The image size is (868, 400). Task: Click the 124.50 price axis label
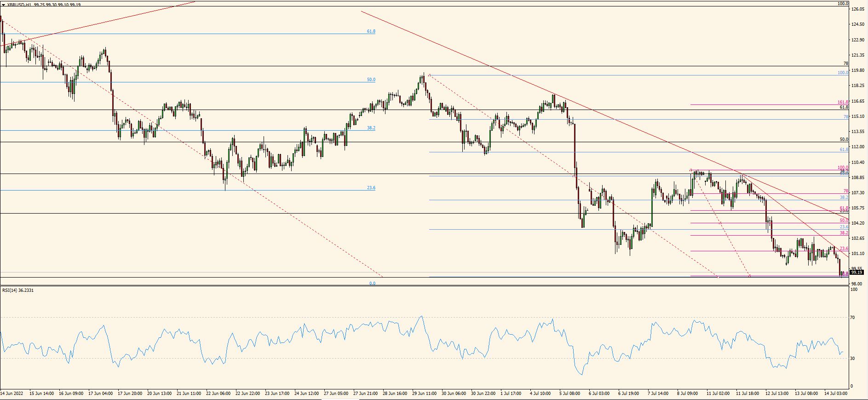click(858, 24)
